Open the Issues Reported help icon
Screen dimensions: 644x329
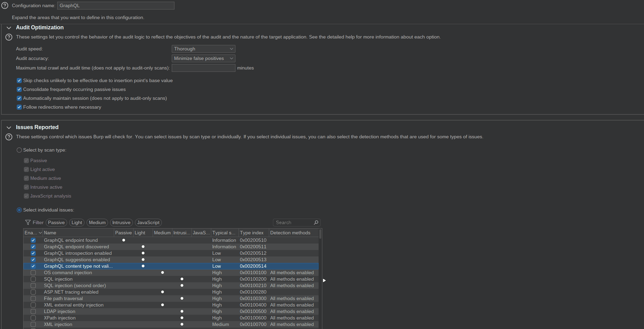click(x=9, y=137)
